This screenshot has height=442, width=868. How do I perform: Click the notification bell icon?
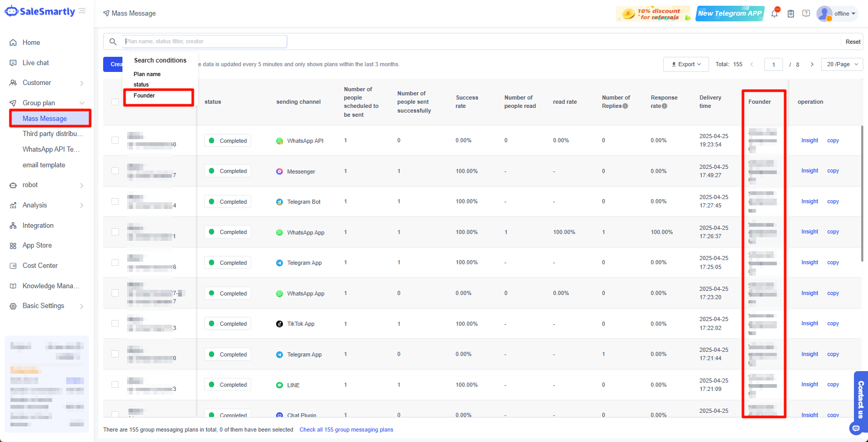[775, 14]
